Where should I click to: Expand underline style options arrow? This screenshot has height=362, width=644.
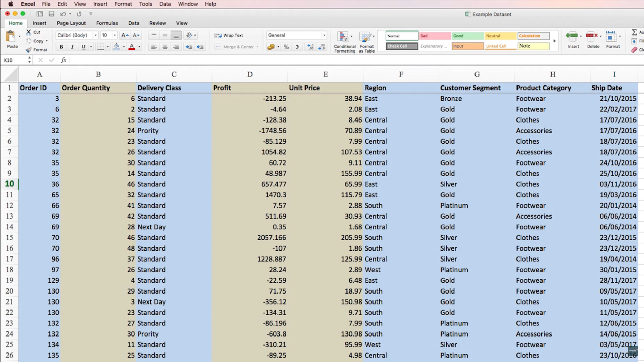coord(91,47)
